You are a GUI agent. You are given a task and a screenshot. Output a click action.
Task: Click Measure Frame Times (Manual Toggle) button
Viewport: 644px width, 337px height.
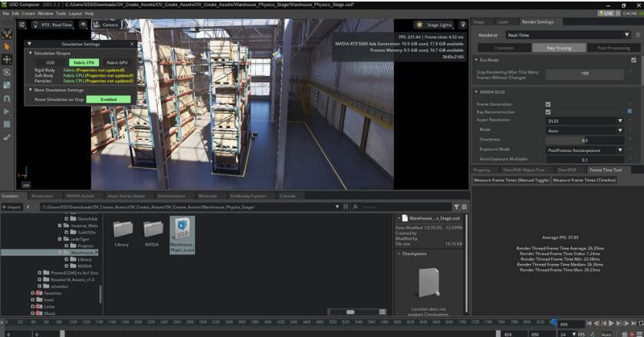point(511,180)
